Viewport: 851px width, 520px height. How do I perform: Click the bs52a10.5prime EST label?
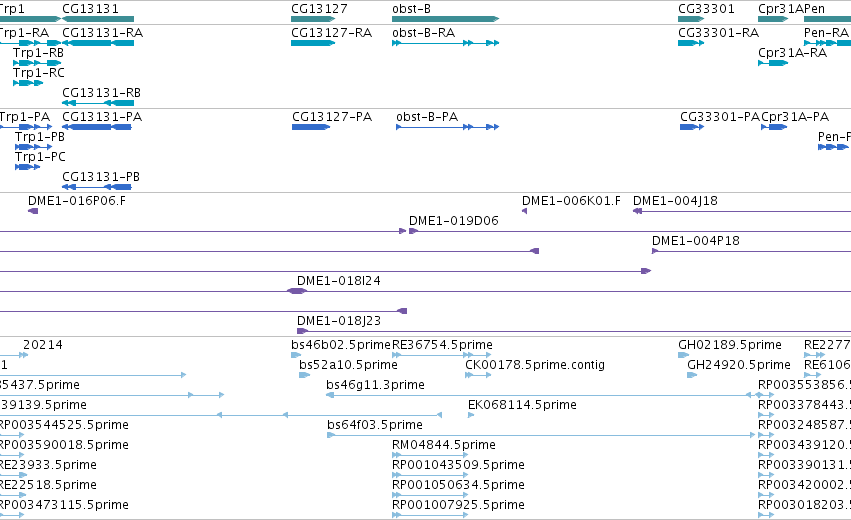pos(348,365)
